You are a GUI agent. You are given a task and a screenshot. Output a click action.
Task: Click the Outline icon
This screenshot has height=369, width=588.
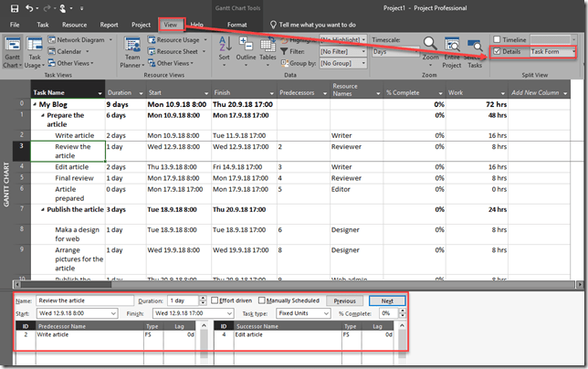click(247, 46)
